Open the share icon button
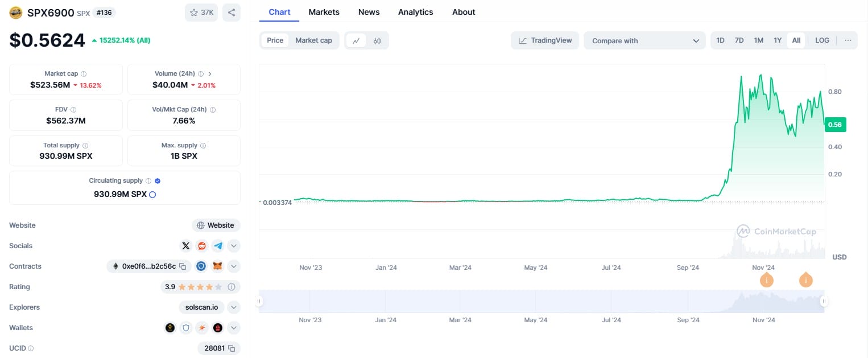 point(232,13)
